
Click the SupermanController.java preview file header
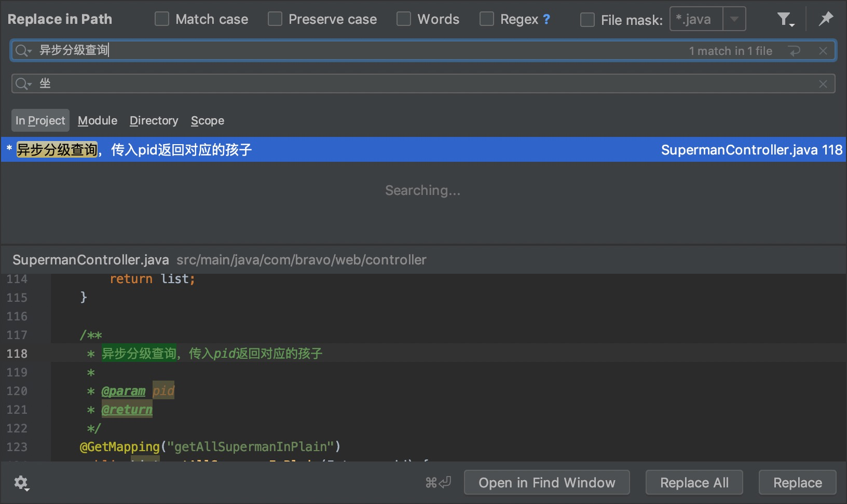pyautogui.click(x=91, y=260)
